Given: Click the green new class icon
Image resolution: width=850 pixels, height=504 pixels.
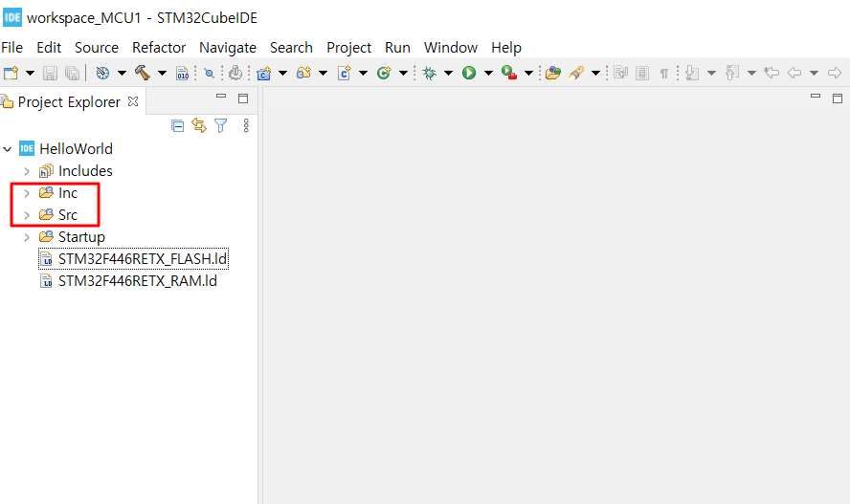Looking at the screenshot, I should 384,73.
